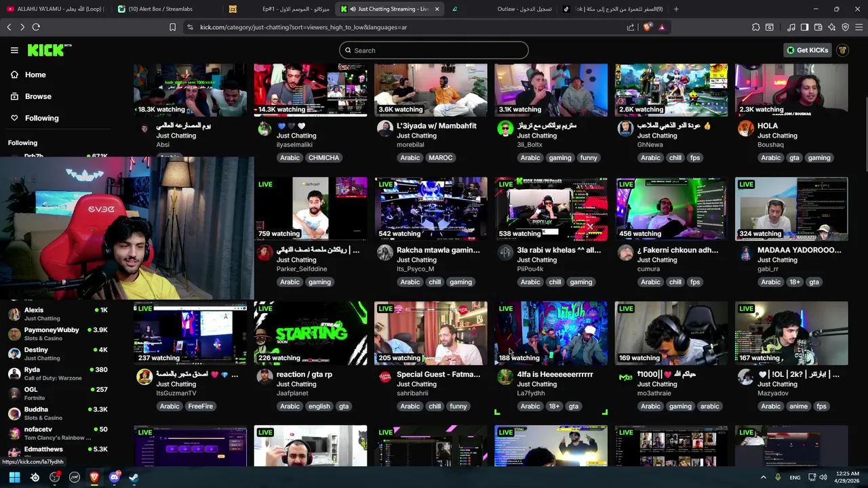The height and width of the screenshot is (488, 868).
Task: Open the share icon in the address bar
Action: 631,27
